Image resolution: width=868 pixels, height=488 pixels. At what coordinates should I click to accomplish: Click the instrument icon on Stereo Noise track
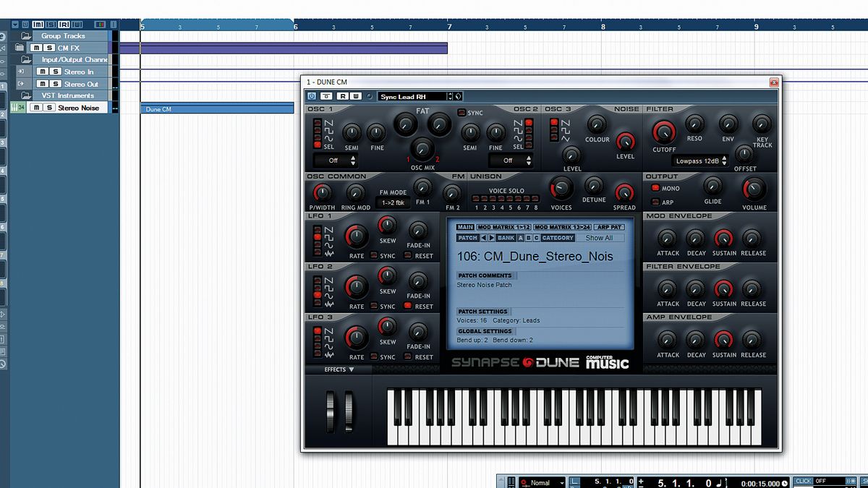click(x=14, y=107)
